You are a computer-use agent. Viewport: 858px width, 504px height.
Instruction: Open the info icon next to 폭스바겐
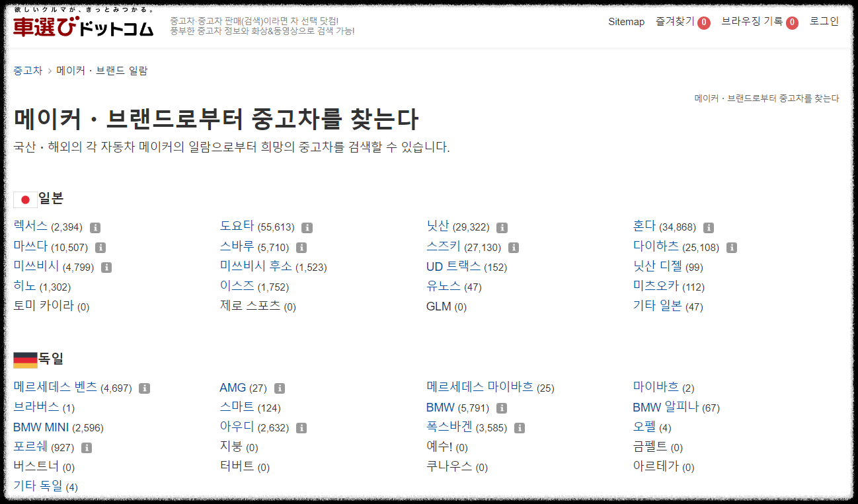click(x=520, y=427)
